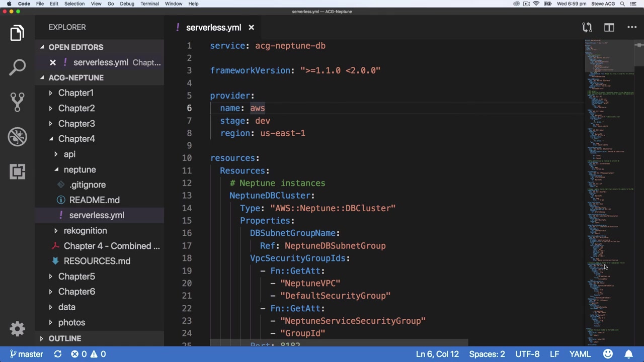Click the split editor icon
Screen dimensions: 644x362
tap(609, 28)
